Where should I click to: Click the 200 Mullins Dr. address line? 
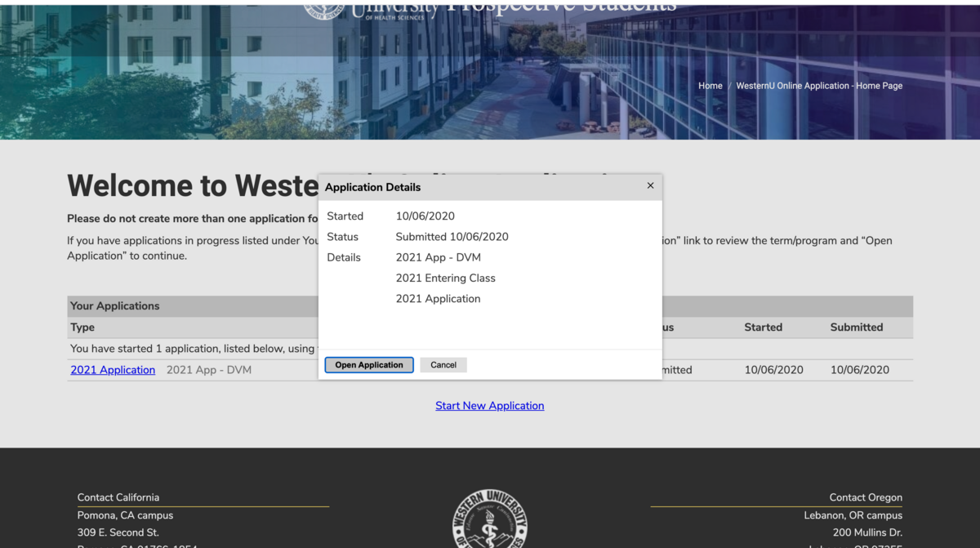(x=867, y=532)
